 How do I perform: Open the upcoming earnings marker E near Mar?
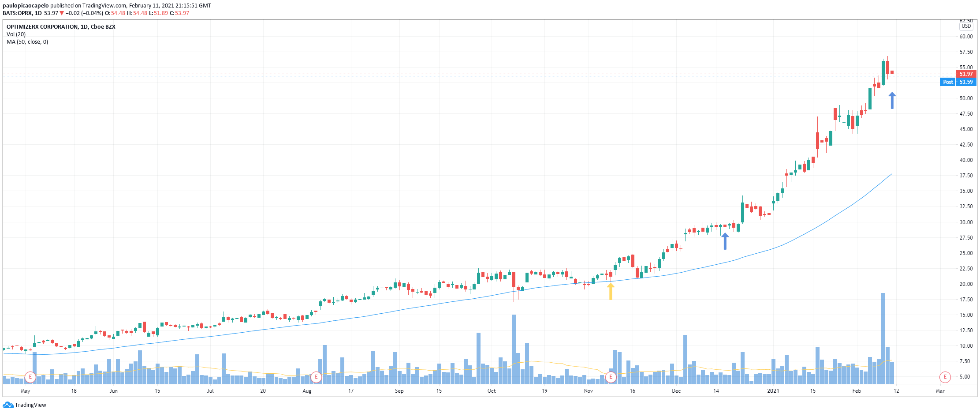tap(945, 377)
